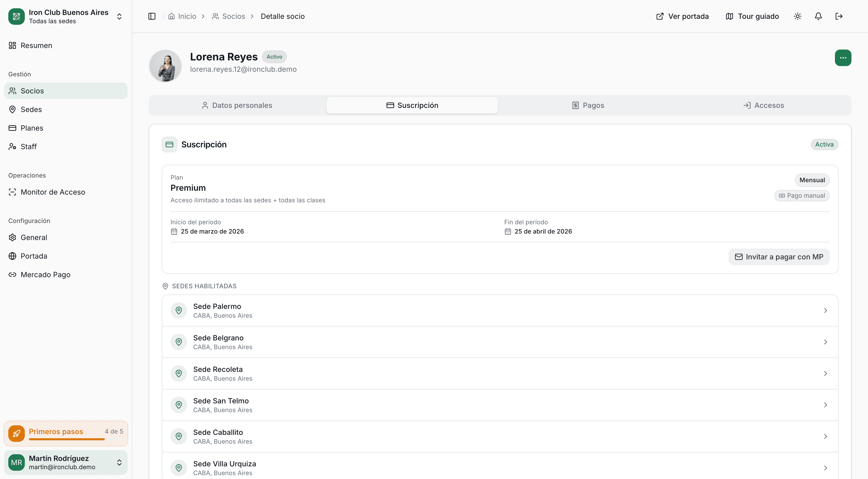Go to Mercado Pago settings

45,275
